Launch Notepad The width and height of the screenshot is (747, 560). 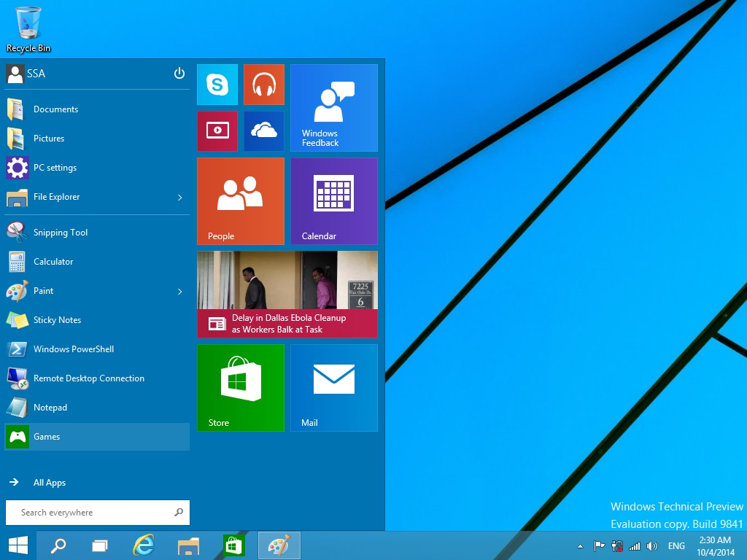(97, 408)
